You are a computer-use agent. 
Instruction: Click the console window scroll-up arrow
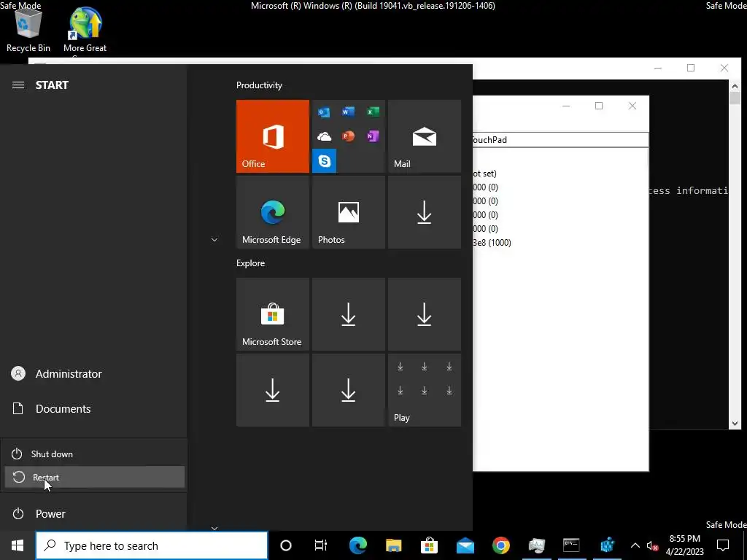[x=735, y=86]
